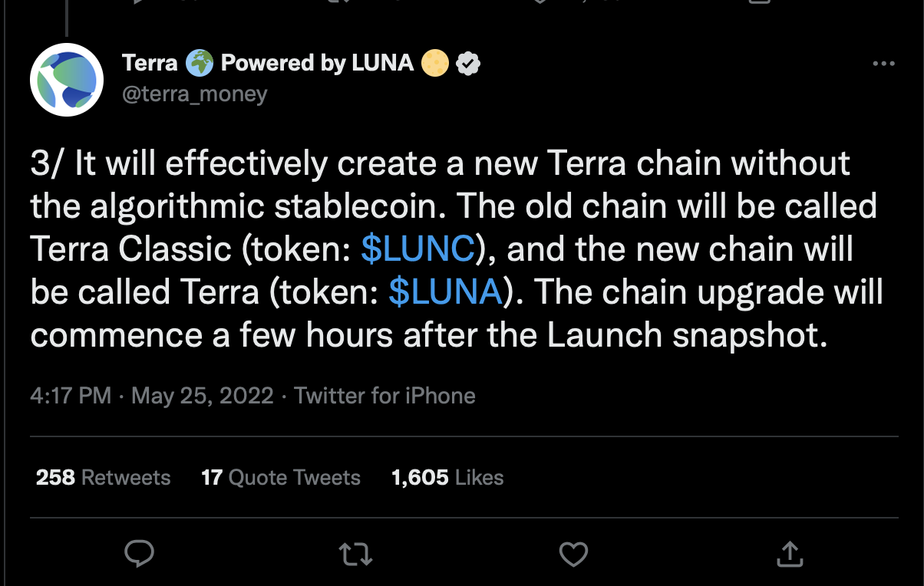
Task: Click the yellow moon emoji in name
Action: click(434, 63)
